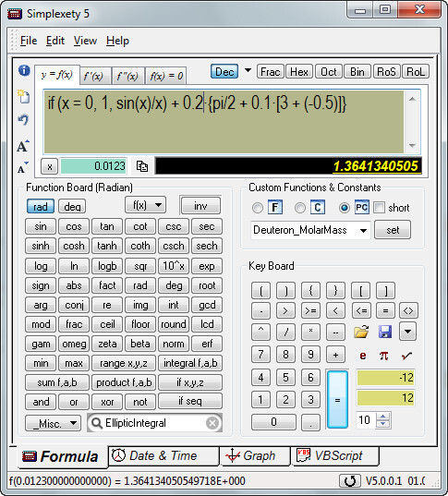Enable the short checkbox
Image resolution: width=448 pixels, height=496 pixels.
[x=379, y=208]
